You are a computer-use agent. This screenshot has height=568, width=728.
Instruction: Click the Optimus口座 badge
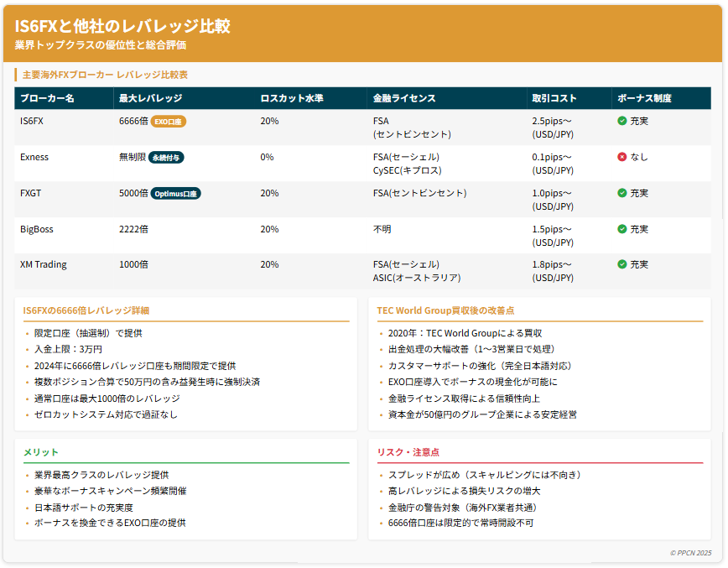pos(176,194)
